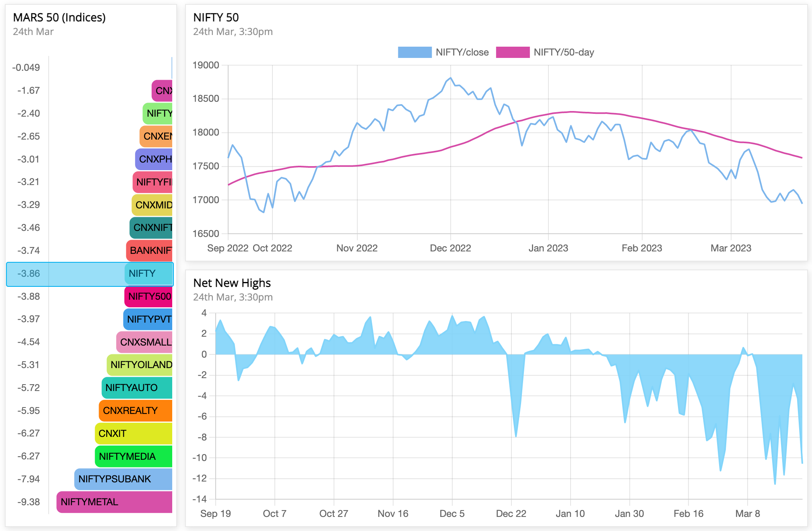Select the NIFTYPSUBANK bar
The width and height of the screenshot is (812, 531).
click(123, 479)
